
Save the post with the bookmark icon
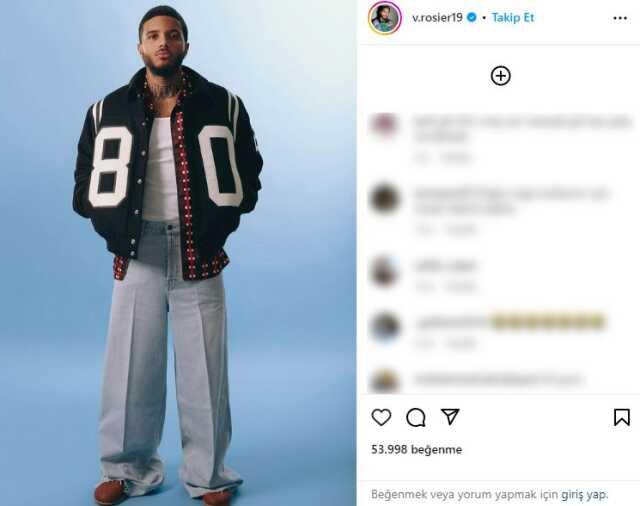622,417
